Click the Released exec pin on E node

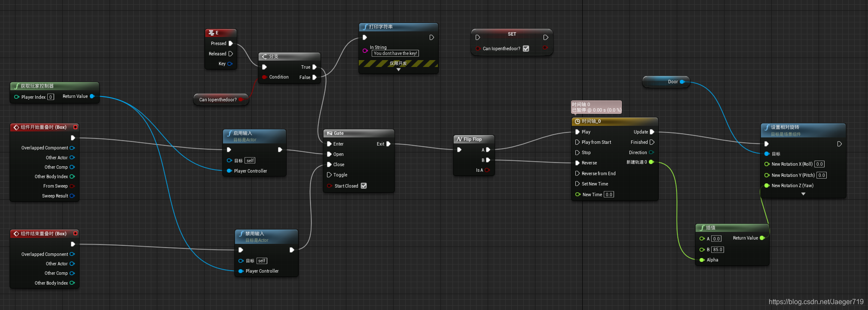click(x=231, y=54)
